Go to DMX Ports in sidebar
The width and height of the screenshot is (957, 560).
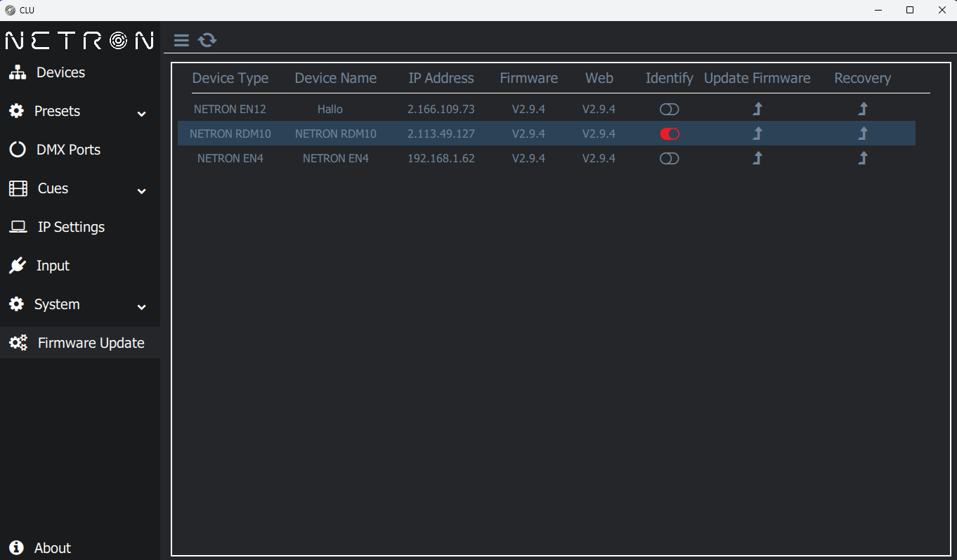click(68, 150)
